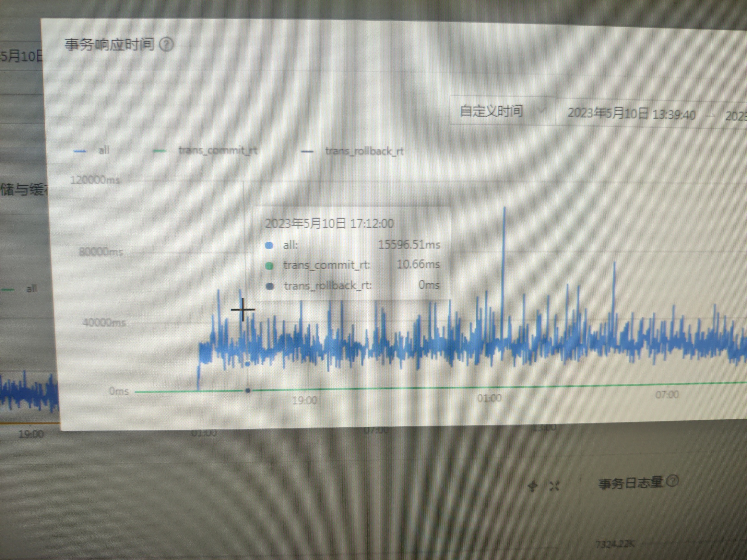Click the 7324.22K value in background chart
Image resolution: width=747 pixels, height=560 pixels.
point(615,544)
